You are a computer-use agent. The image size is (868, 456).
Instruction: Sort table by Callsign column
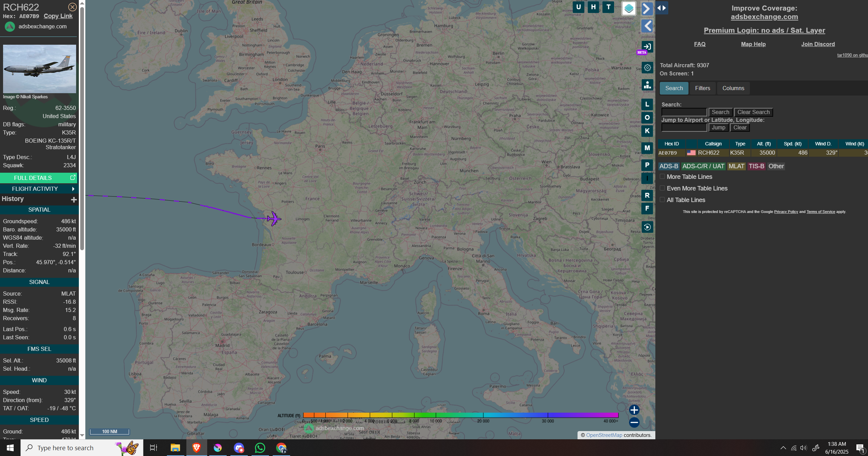[x=713, y=144]
